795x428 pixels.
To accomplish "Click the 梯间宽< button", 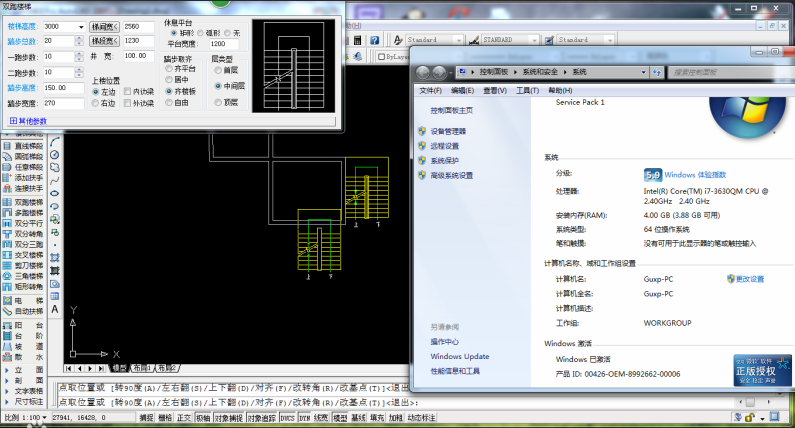I will click(x=104, y=26).
